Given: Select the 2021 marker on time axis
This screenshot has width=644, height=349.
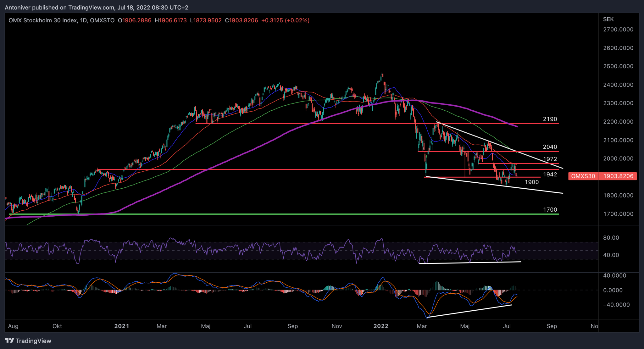Looking at the screenshot, I should [121, 326].
